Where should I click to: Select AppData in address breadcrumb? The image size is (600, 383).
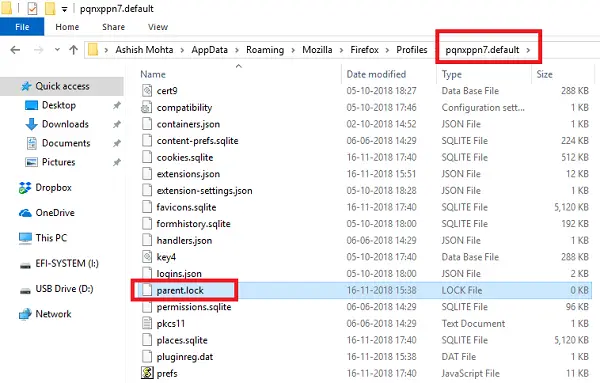[209, 50]
